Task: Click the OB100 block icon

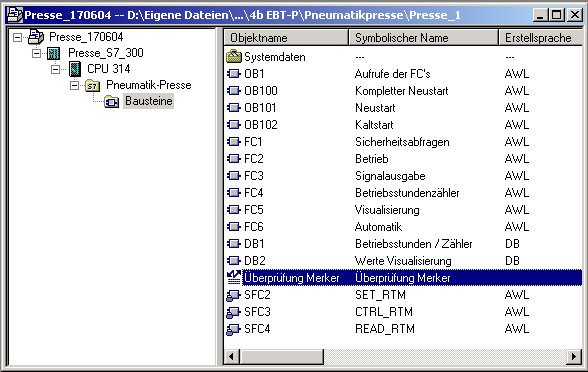Action: click(x=234, y=91)
